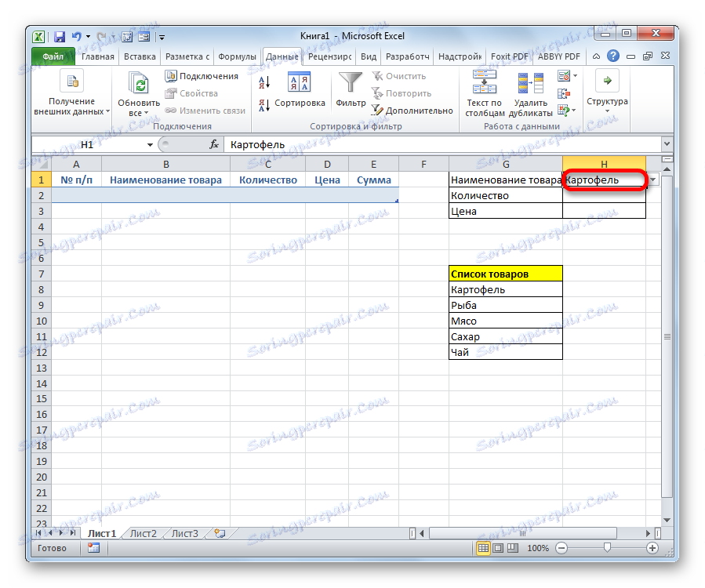Click zoom in plus button

pos(652,548)
